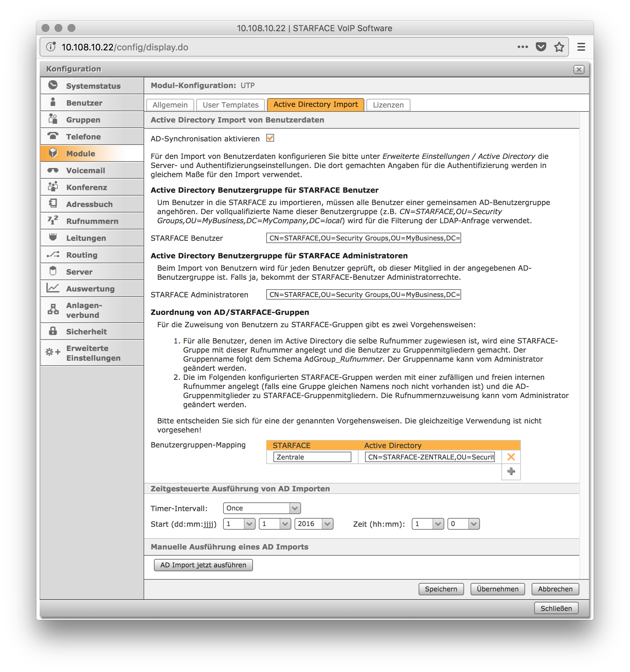The image size is (630, 672).
Task: Click the Telefone phone icon
Action: 53,136
